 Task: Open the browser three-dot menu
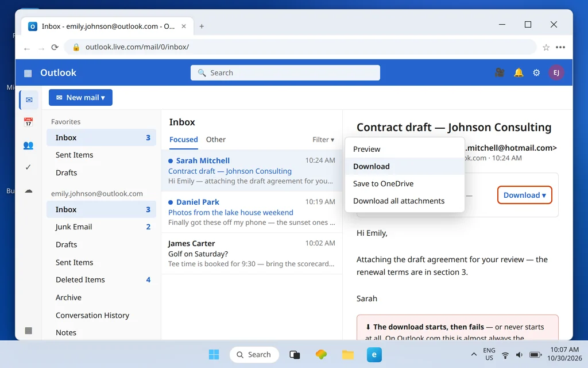pos(560,47)
